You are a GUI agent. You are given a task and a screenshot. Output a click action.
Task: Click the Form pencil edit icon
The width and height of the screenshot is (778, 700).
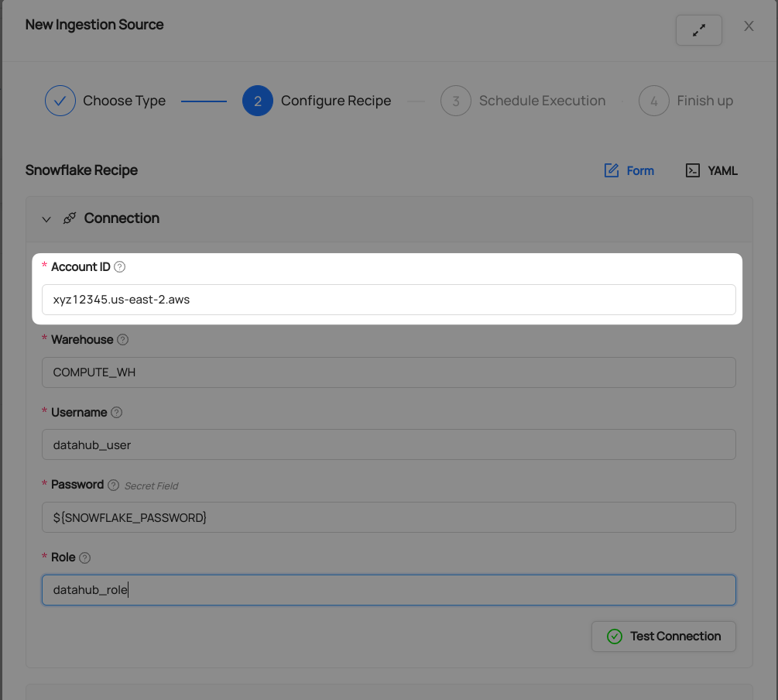[612, 170]
